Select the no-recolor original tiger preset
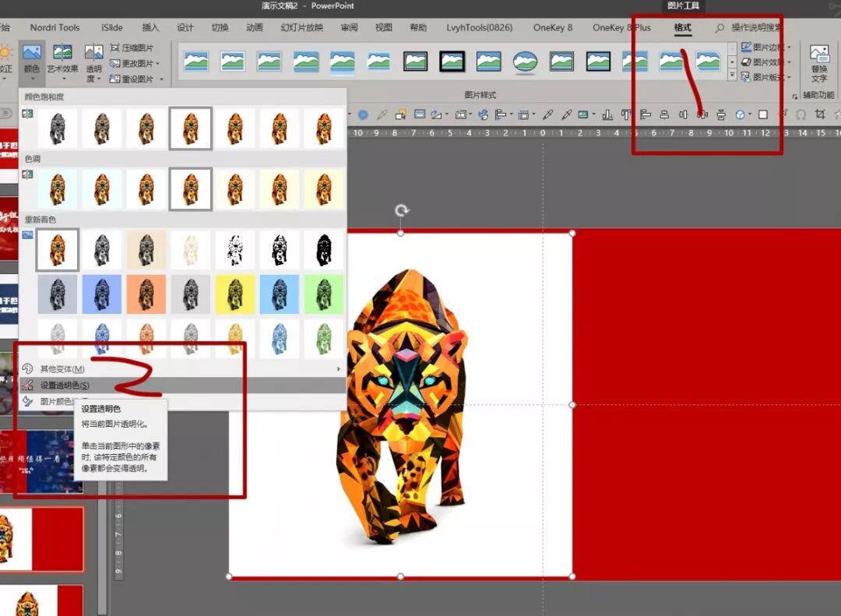 (58, 249)
